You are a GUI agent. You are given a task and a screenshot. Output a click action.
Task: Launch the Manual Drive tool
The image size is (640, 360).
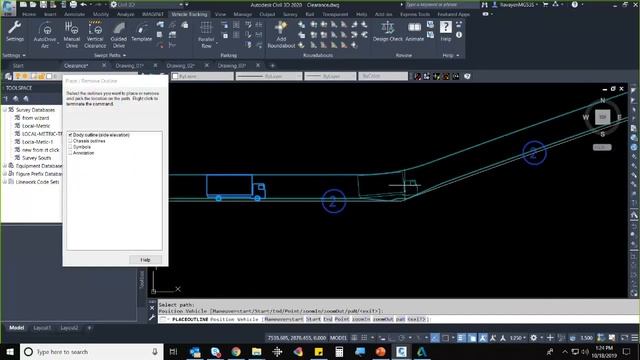tap(72, 35)
